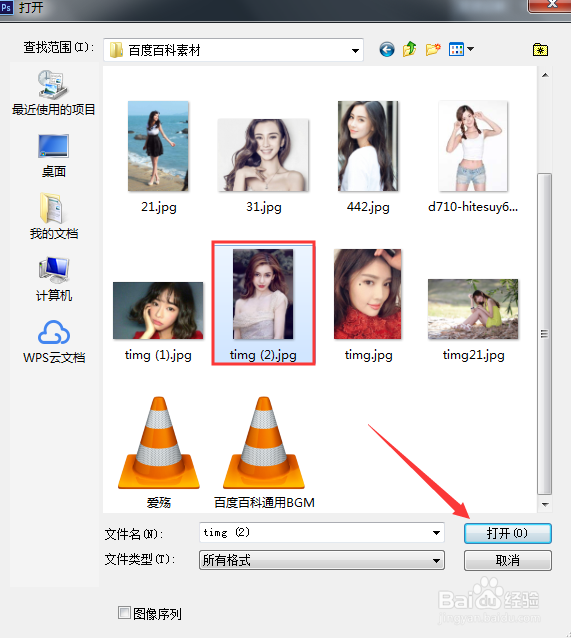Select the d710-hitesuy6 thumbnail
This screenshot has height=638, width=571.
(x=473, y=146)
